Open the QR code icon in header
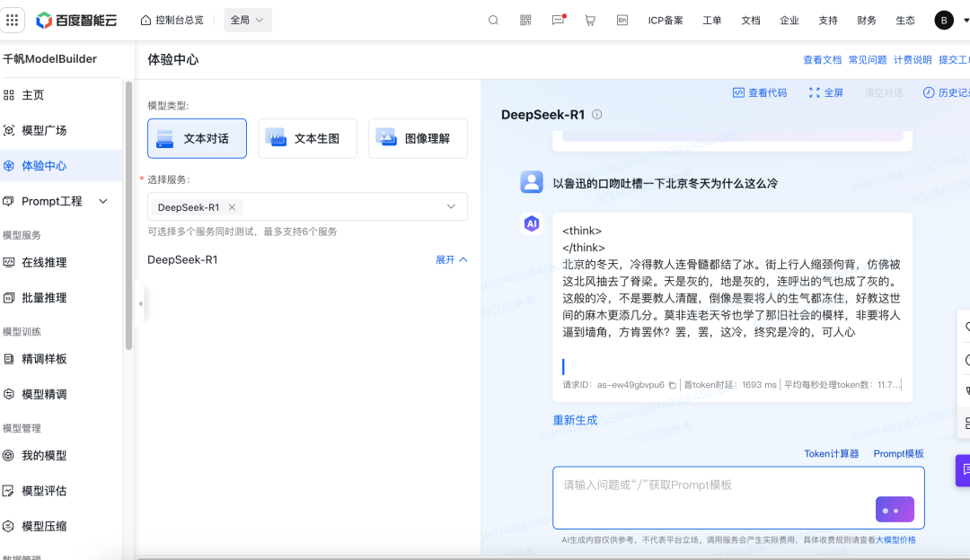Image resolution: width=970 pixels, height=560 pixels. (x=525, y=21)
